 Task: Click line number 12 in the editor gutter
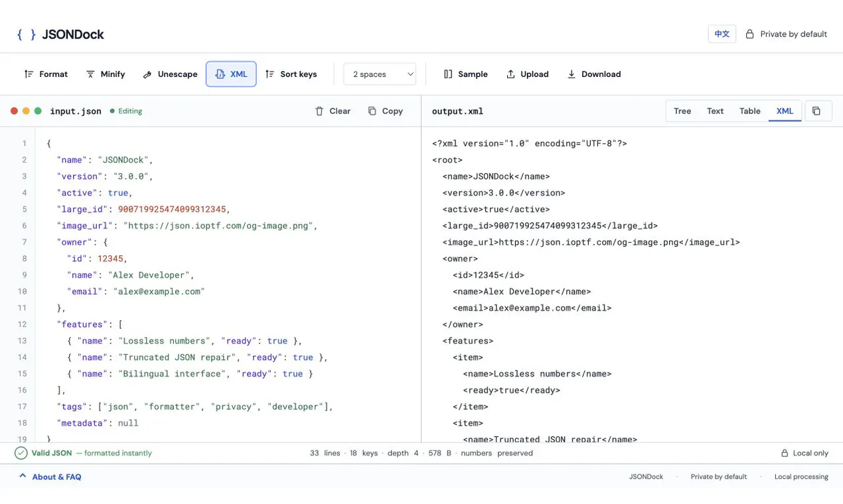(x=22, y=324)
